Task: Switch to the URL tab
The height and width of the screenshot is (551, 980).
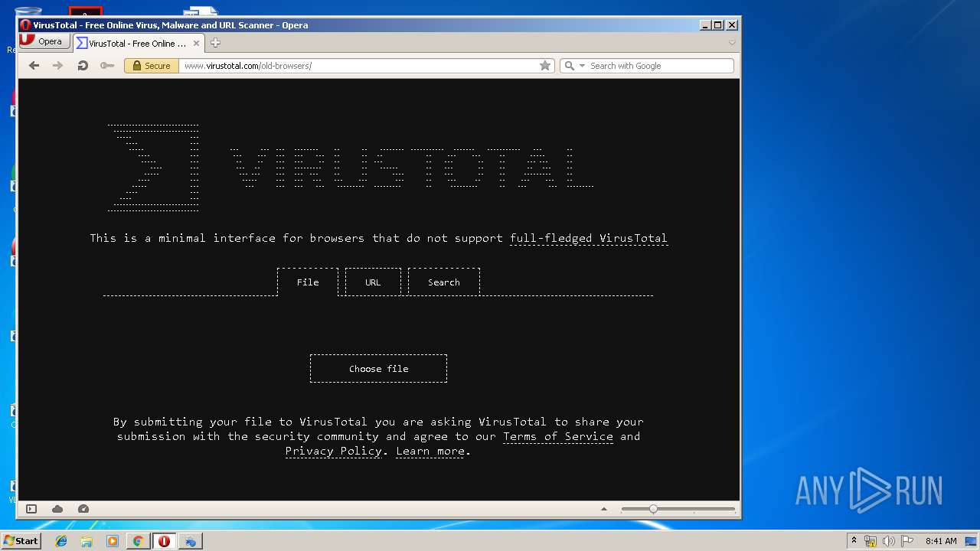Action: coord(373,282)
